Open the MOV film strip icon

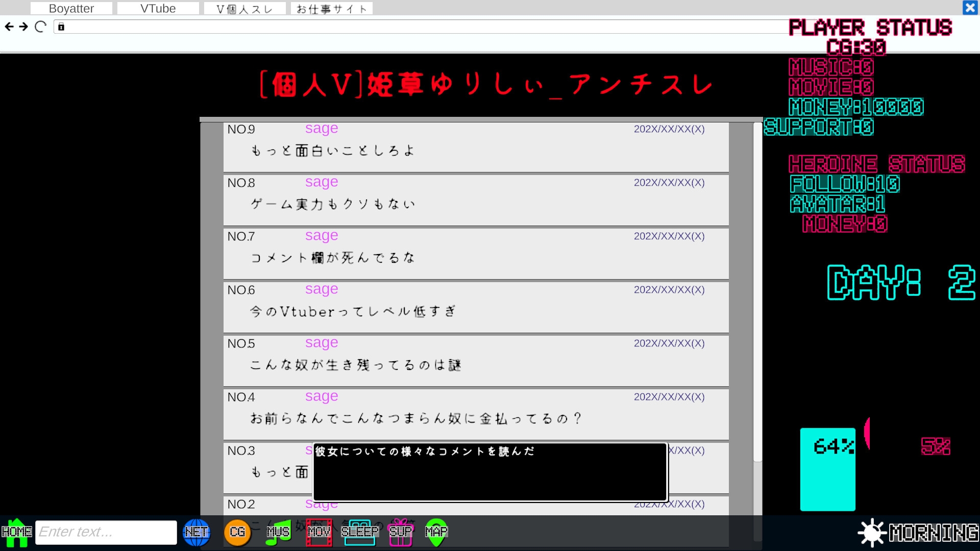point(319,532)
